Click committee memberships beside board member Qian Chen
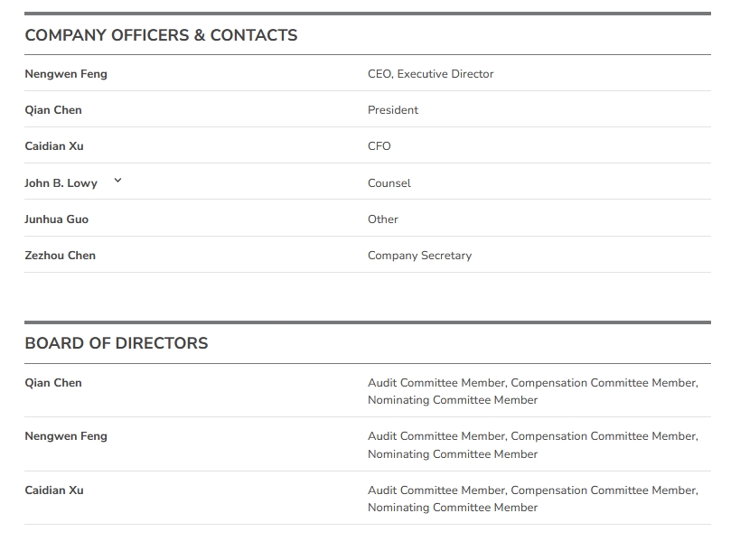 click(x=532, y=391)
